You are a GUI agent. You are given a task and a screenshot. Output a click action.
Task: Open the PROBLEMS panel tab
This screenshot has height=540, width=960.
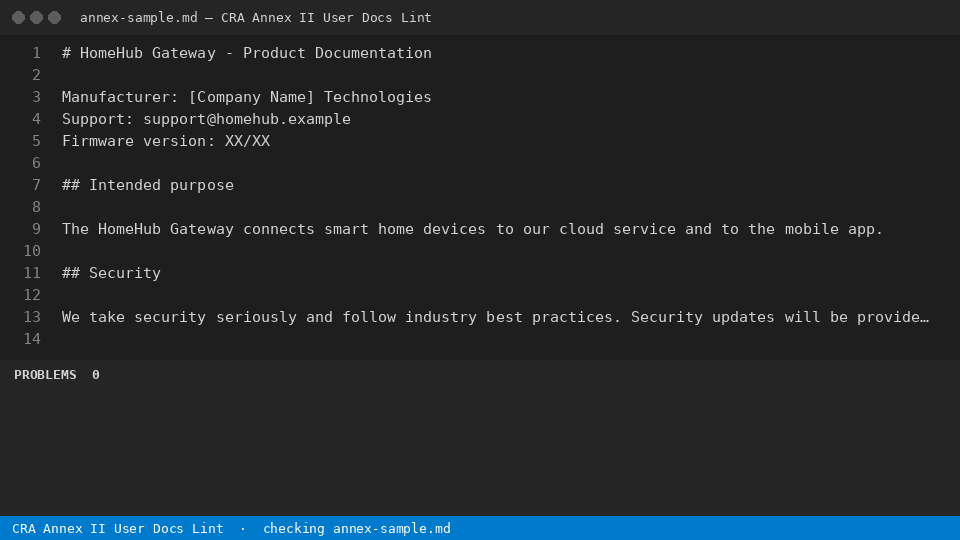[45, 375]
